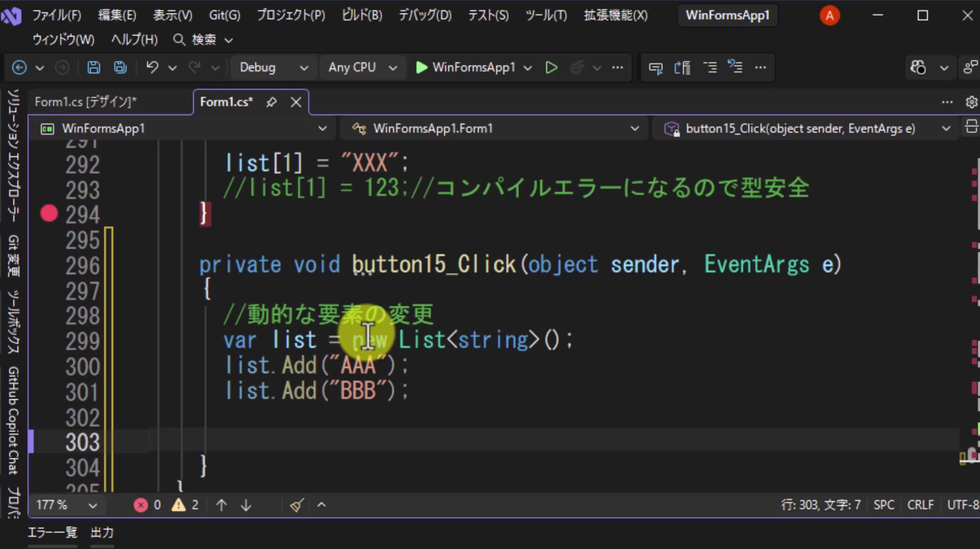Go to previous issue with the up arrow

pos(222,505)
